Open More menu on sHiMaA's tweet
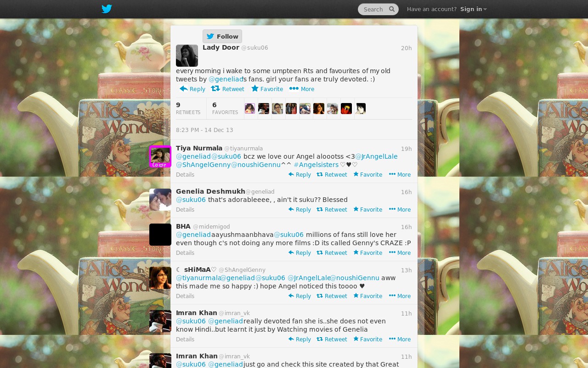 (400, 296)
